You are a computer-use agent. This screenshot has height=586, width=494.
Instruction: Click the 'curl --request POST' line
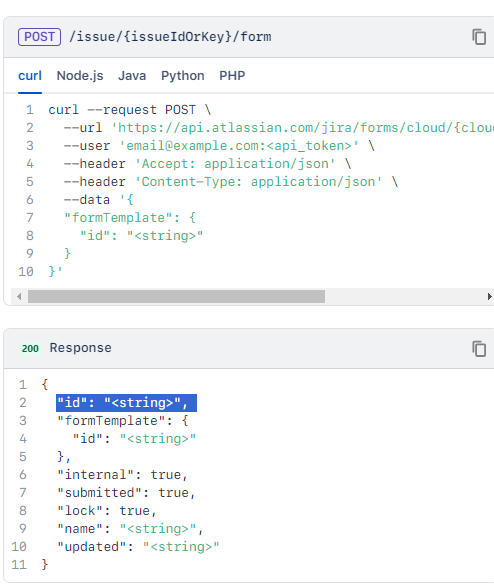(130, 110)
